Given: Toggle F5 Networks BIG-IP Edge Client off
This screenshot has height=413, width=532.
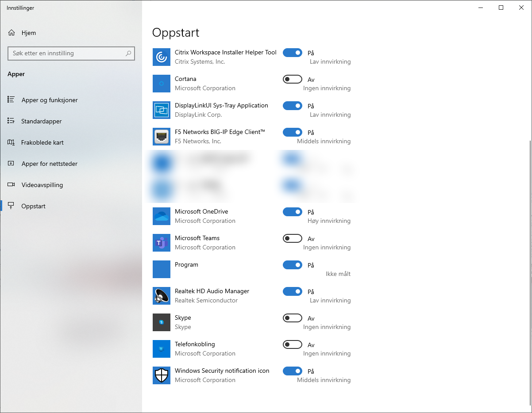Looking at the screenshot, I should click(293, 132).
